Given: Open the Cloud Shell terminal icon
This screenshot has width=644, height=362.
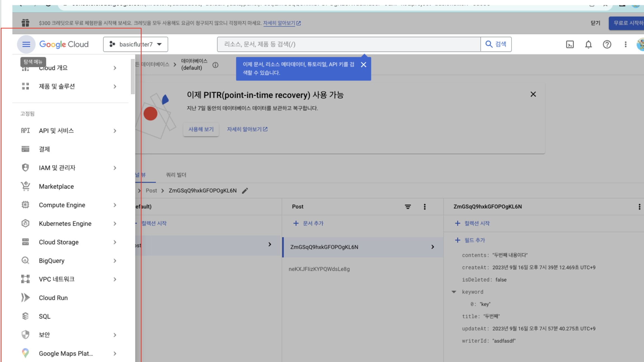Looking at the screenshot, I should tap(570, 44).
